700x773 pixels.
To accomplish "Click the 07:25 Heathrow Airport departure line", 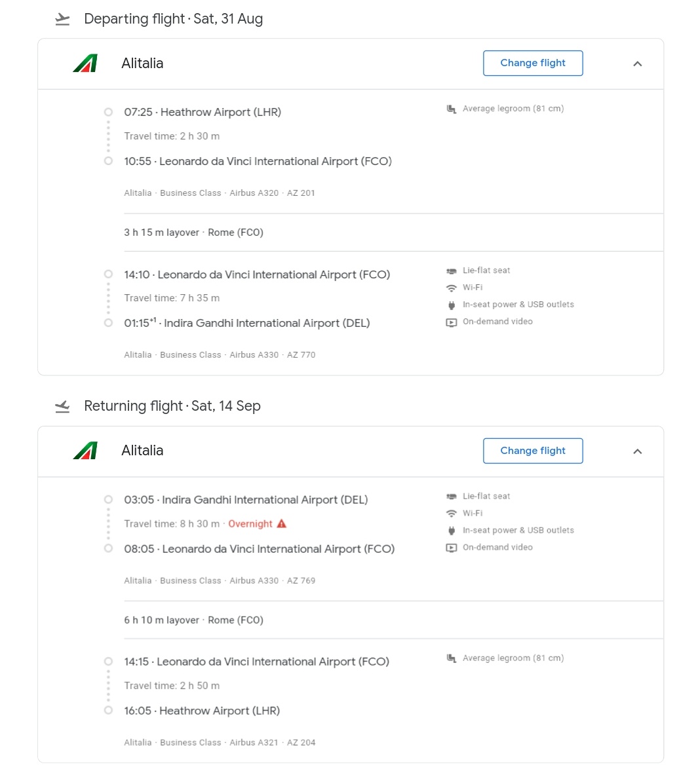I will 203,112.
